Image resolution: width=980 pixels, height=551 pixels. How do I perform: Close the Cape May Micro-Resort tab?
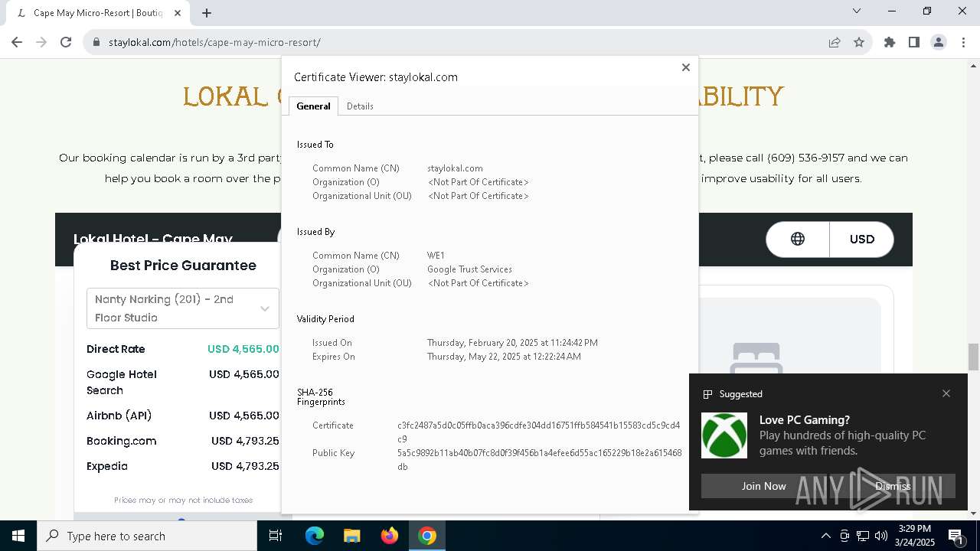[x=178, y=13]
